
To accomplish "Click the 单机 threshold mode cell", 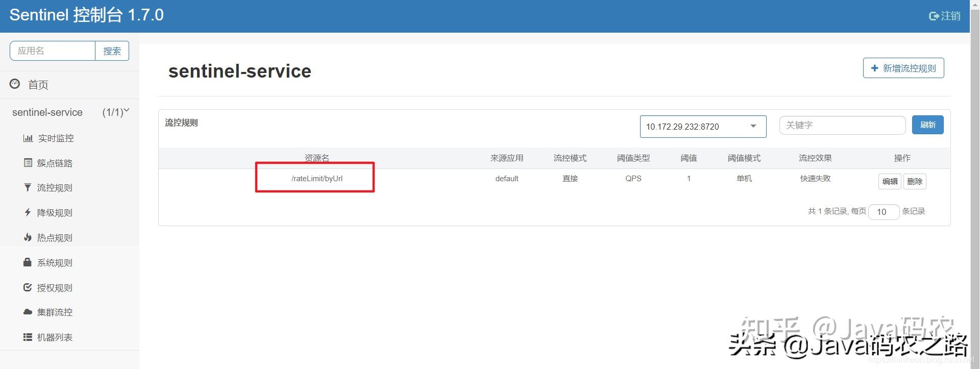I will point(744,178).
